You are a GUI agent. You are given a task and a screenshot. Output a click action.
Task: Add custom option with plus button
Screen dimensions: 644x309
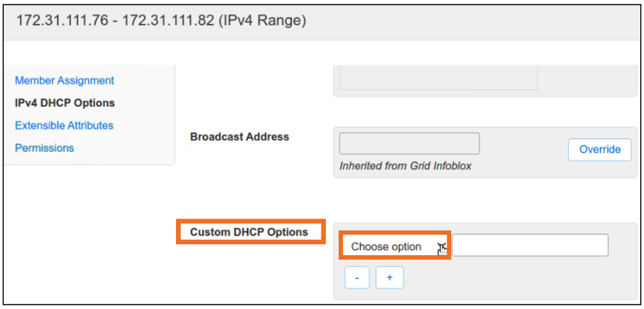pyautogui.click(x=389, y=278)
